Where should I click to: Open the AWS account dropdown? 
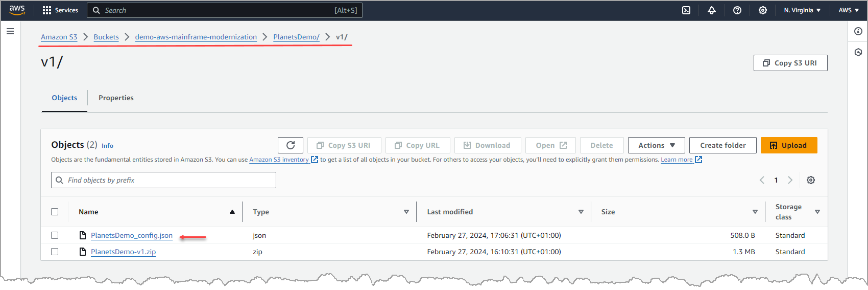pyautogui.click(x=849, y=10)
